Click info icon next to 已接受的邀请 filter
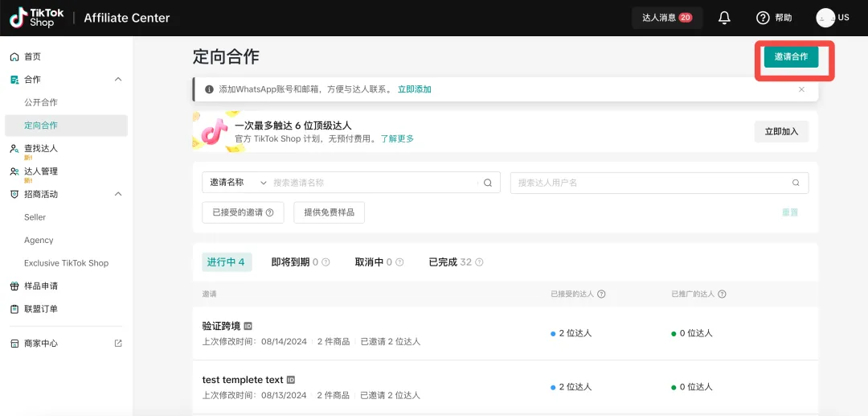 click(x=270, y=212)
